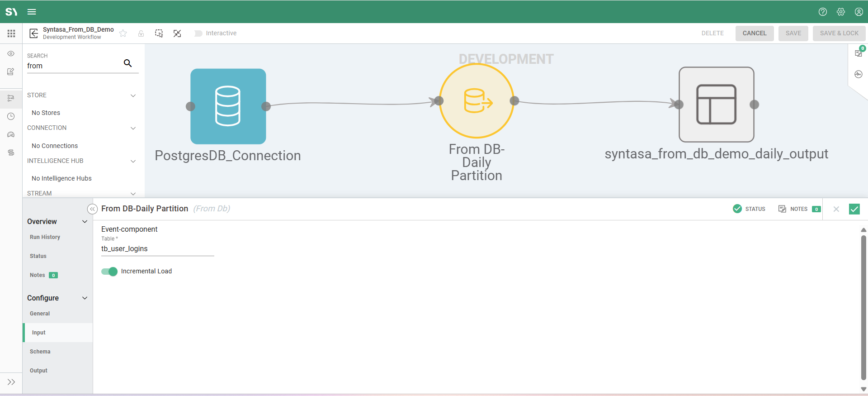This screenshot has height=396, width=868.
Task: Confirm changes with green checkmark box
Action: (854, 209)
